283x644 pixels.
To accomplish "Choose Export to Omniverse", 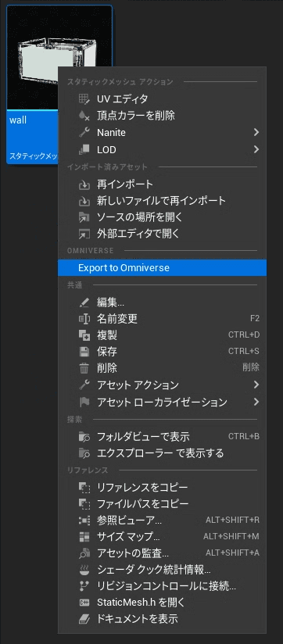I will click(x=163, y=268).
